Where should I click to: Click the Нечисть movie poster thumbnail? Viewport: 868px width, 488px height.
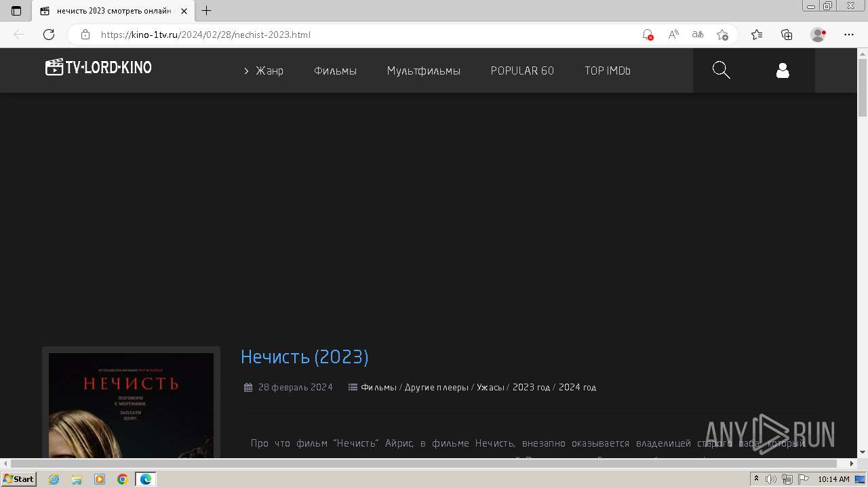[131, 405]
